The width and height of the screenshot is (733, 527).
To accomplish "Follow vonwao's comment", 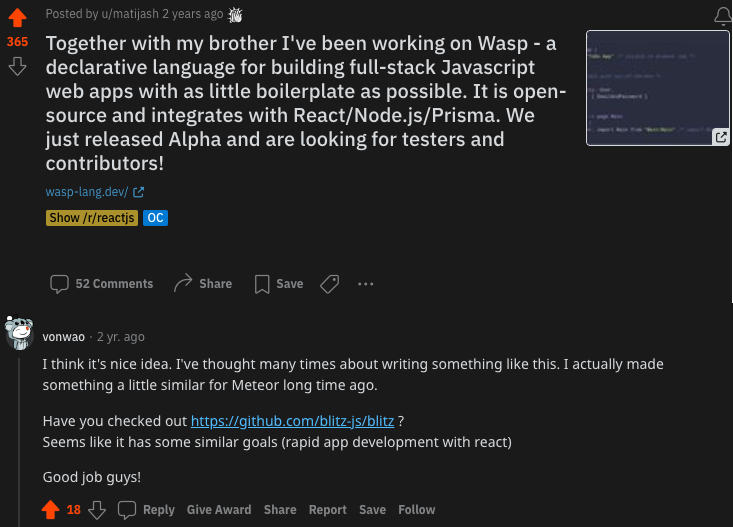I will pyautogui.click(x=416, y=510).
